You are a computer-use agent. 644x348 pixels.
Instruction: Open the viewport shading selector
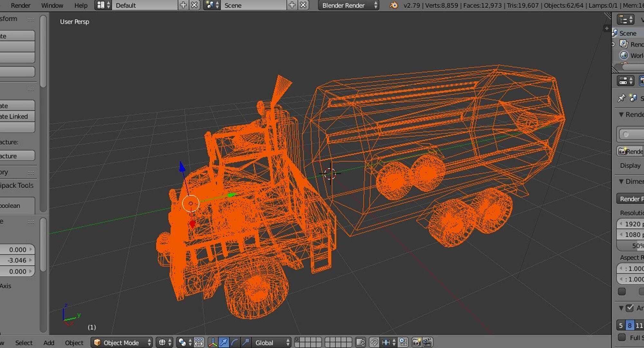tap(165, 343)
